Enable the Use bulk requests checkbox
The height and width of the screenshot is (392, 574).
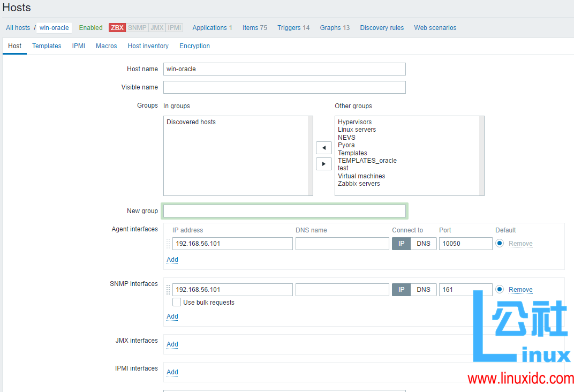(x=177, y=302)
